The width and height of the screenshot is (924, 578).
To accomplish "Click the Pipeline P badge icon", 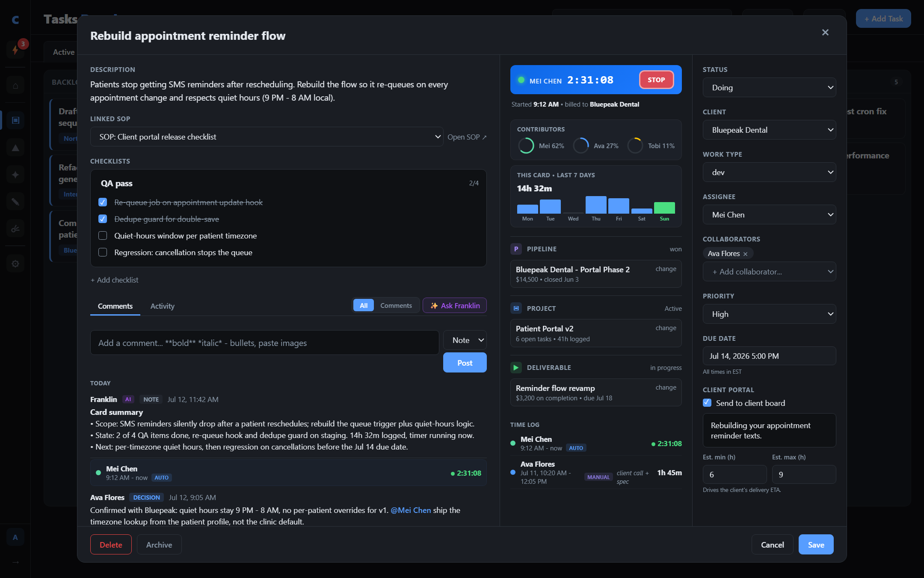I will tap(516, 249).
